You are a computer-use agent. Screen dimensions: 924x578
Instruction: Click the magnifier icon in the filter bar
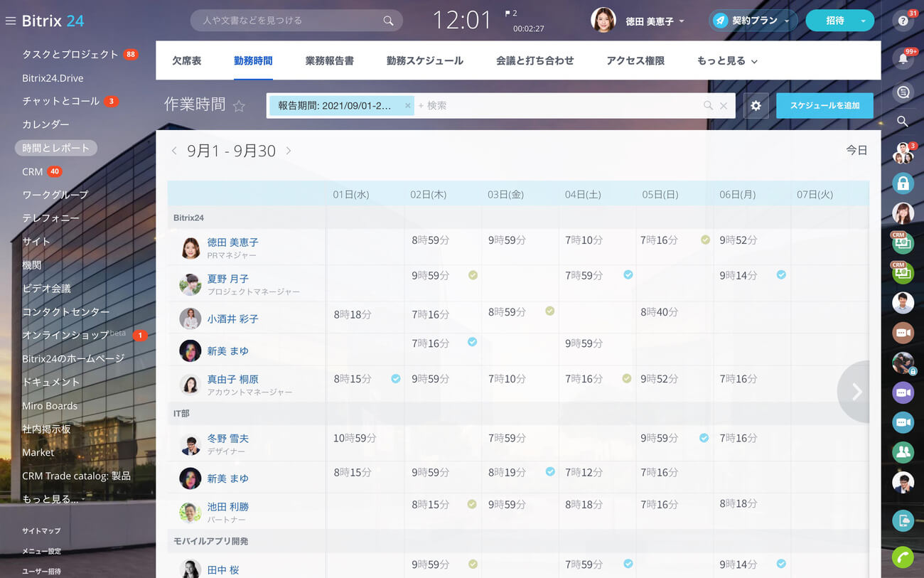708,106
